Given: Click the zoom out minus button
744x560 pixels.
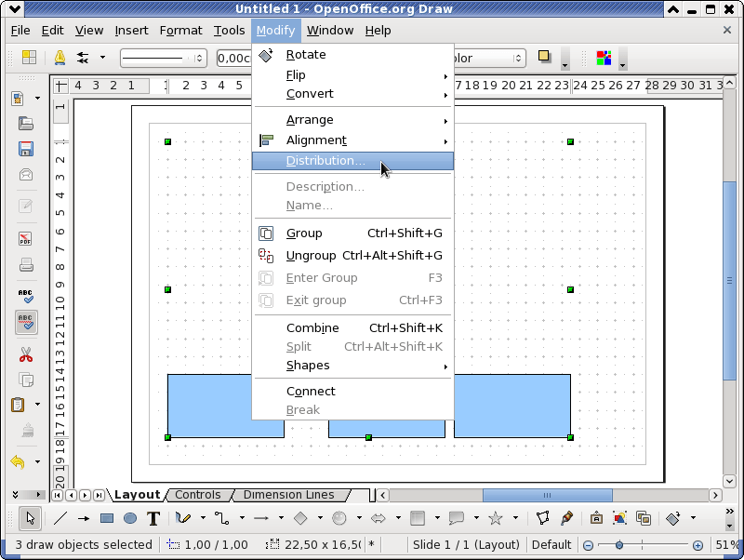Looking at the screenshot, I should tap(588, 545).
